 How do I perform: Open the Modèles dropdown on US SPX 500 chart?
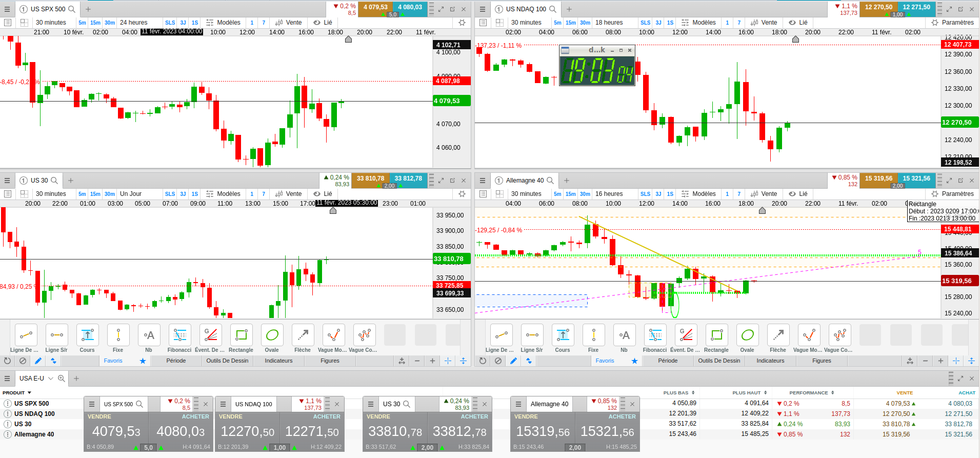tap(224, 23)
